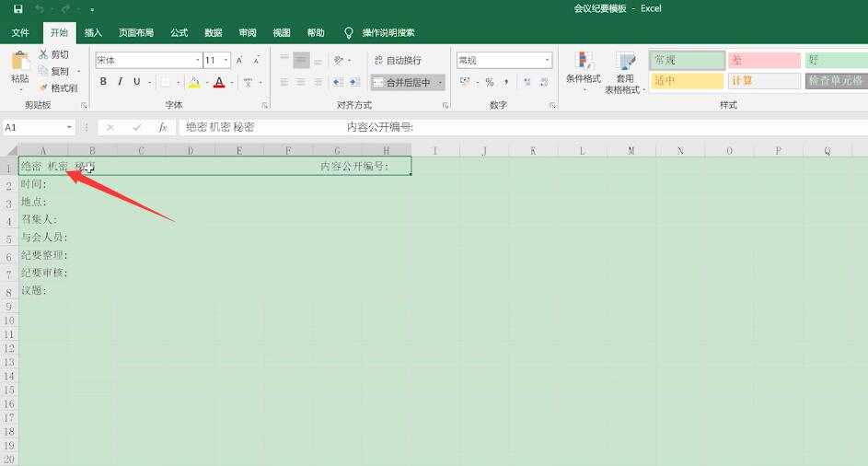Align cell text to the right
The height and width of the screenshot is (466, 868).
(x=318, y=82)
